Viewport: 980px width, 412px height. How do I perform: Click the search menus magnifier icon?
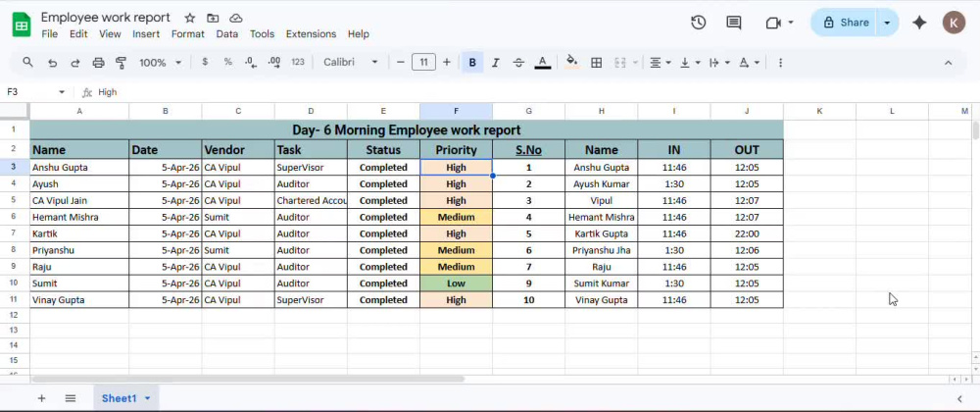pyautogui.click(x=27, y=62)
